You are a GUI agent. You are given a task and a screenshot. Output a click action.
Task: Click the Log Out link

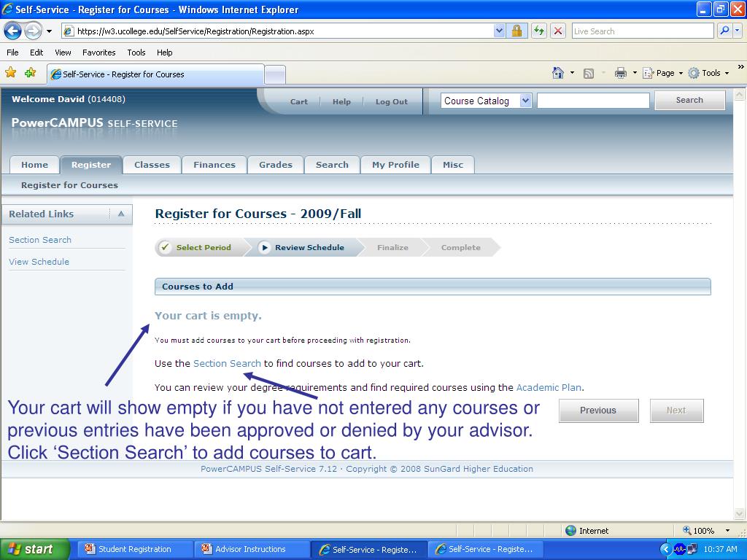click(392, 101)
